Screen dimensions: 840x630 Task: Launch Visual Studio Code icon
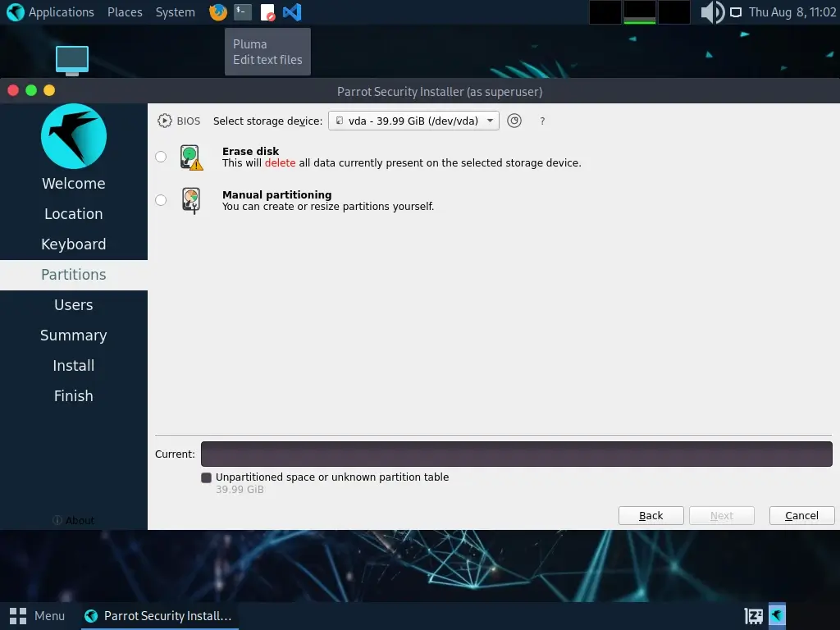pos(292,12)
